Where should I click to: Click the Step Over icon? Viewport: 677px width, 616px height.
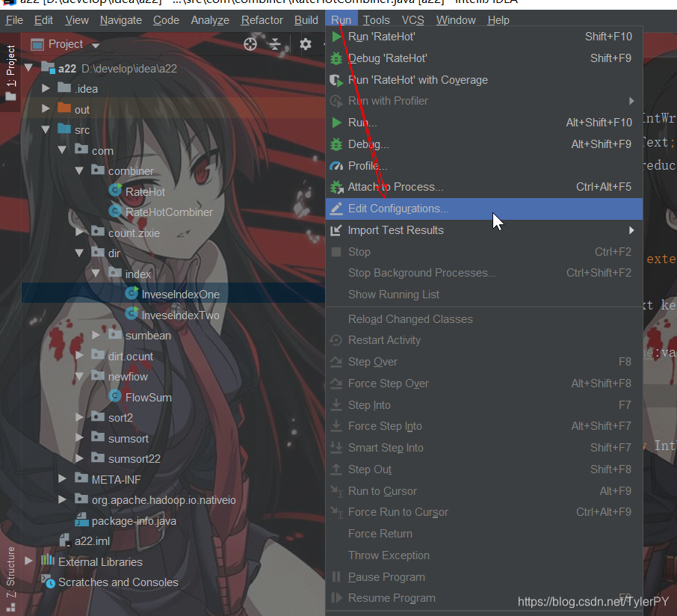point(336,362)
